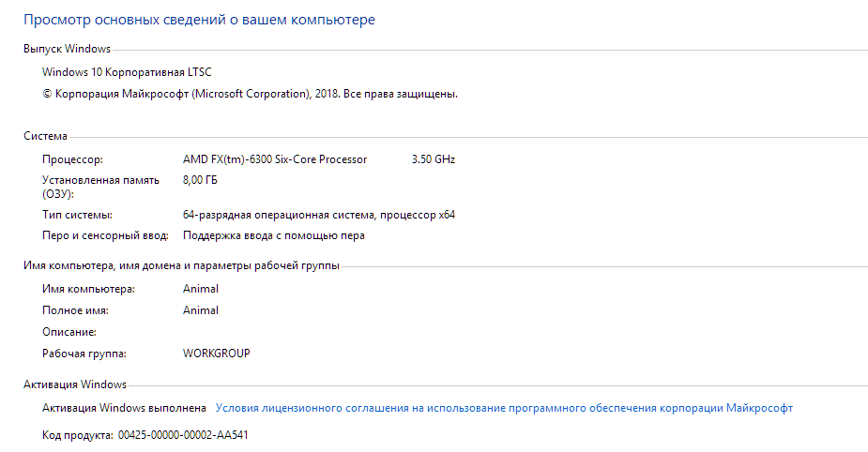868x452 pixels.
Task: Select the text 'Windows 10 Корпоративная LTSC'
Action: pos(127,72)
